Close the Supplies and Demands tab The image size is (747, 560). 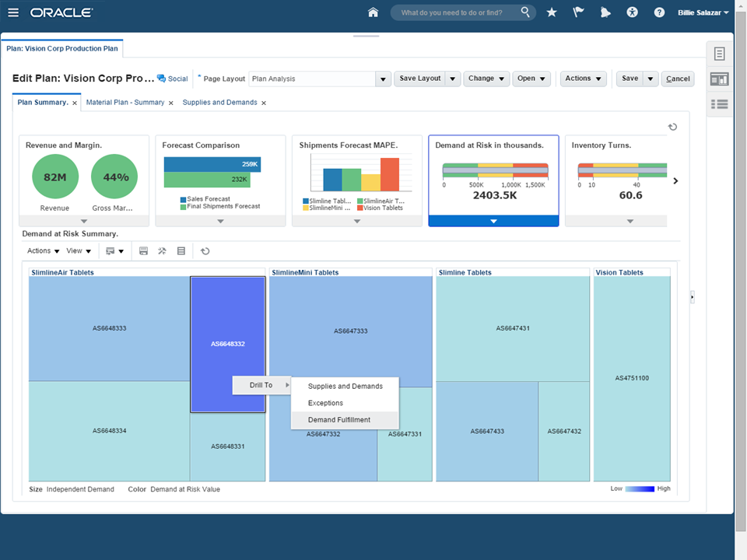[264, 103]
